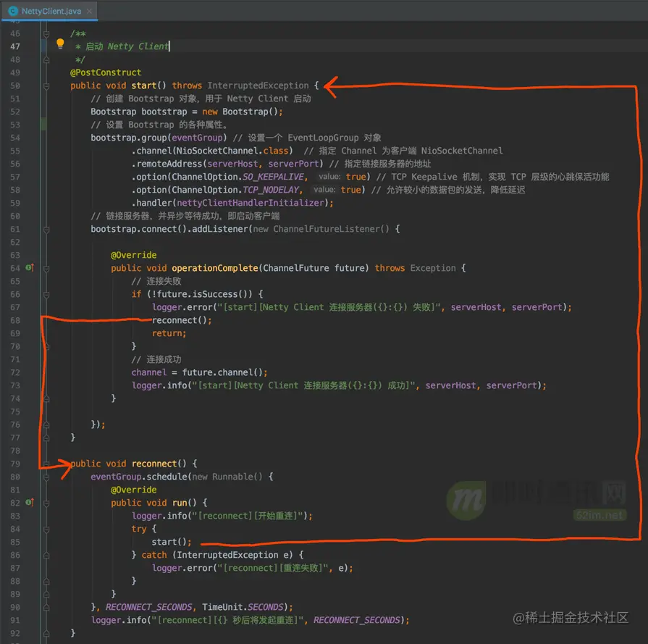Collapse the anonymous ChannelFutureListener block
This screenshot has height=644, width=648.
coord(46,228)
